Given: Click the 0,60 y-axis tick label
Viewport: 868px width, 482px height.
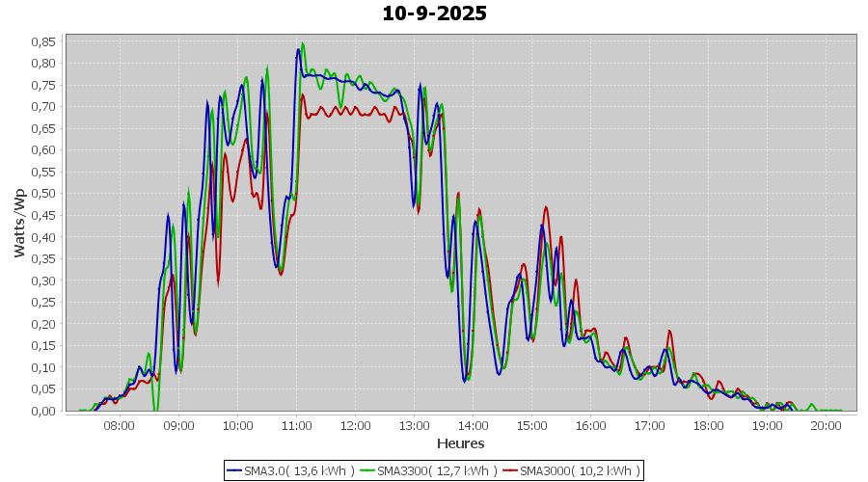Looking at the screenshot, I should pyautogui.click(x=43, y=150).
